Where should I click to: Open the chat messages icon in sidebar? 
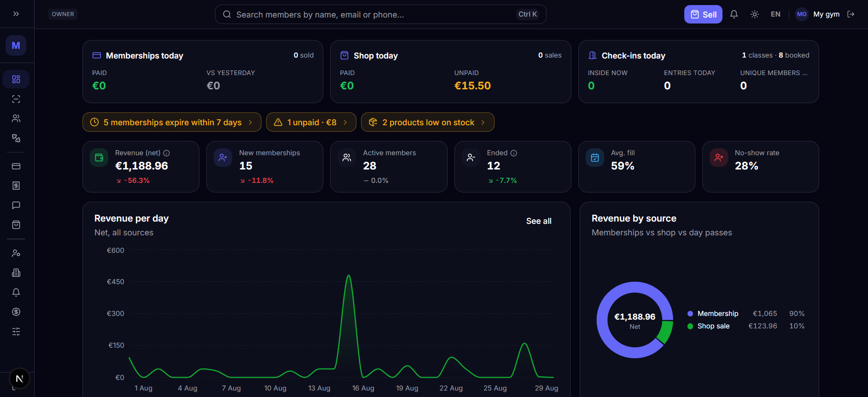[16, 205]
